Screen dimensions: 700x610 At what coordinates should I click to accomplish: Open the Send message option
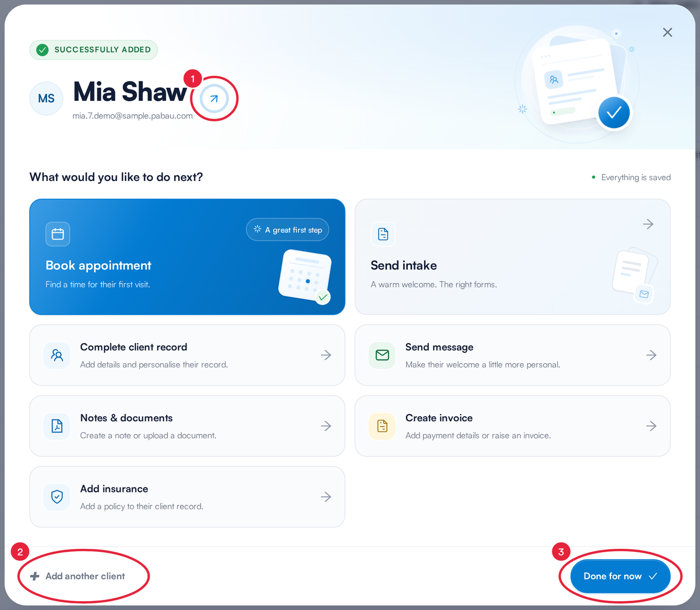click(512, 355)
